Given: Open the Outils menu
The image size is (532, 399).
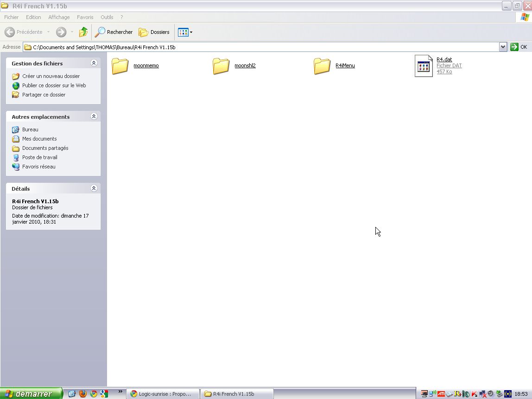Looking at the screenshot, I should [x=107, y=17].
